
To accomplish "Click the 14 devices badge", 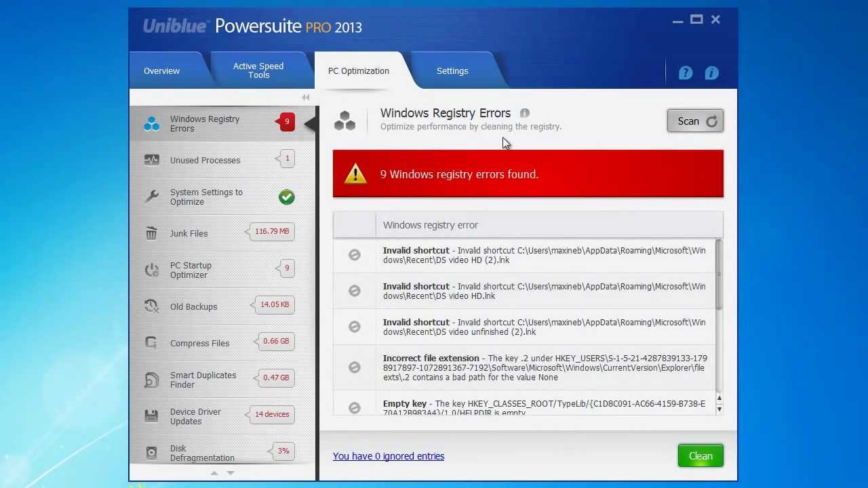I will (x=271, y=414).
